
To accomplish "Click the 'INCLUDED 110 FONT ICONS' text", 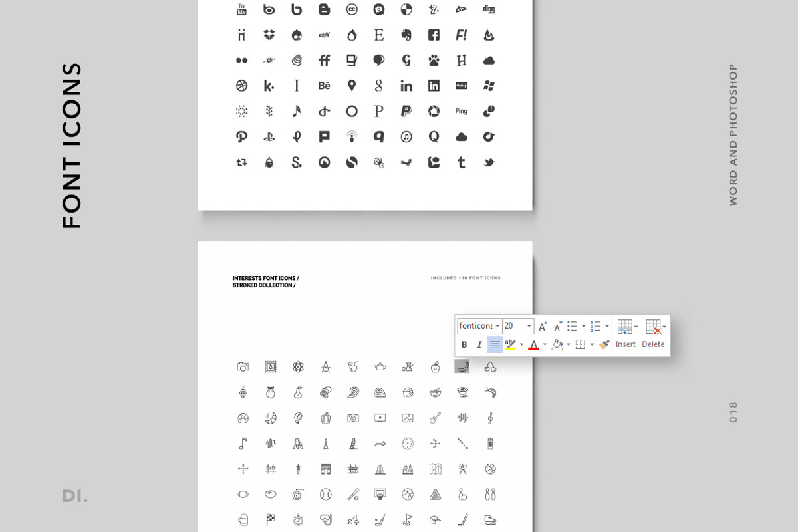I will [465, 278].
